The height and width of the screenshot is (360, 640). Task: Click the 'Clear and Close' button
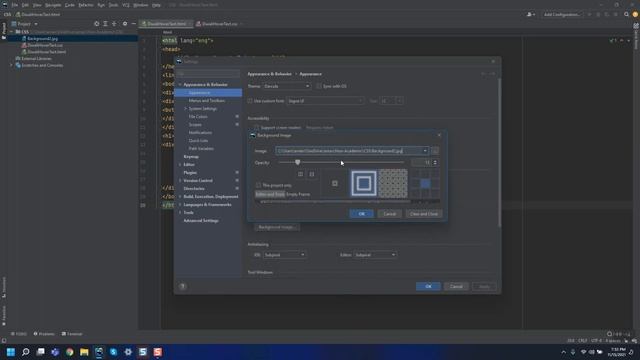424,214
